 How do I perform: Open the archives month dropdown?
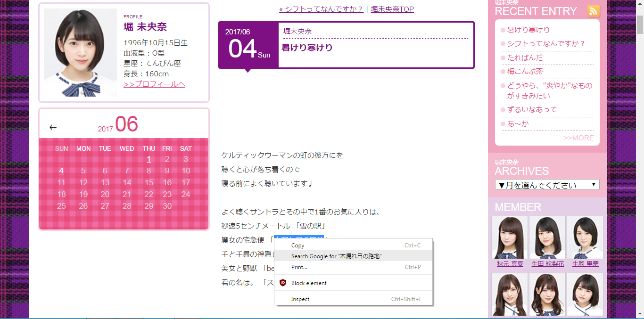click(x=547, y=185)
